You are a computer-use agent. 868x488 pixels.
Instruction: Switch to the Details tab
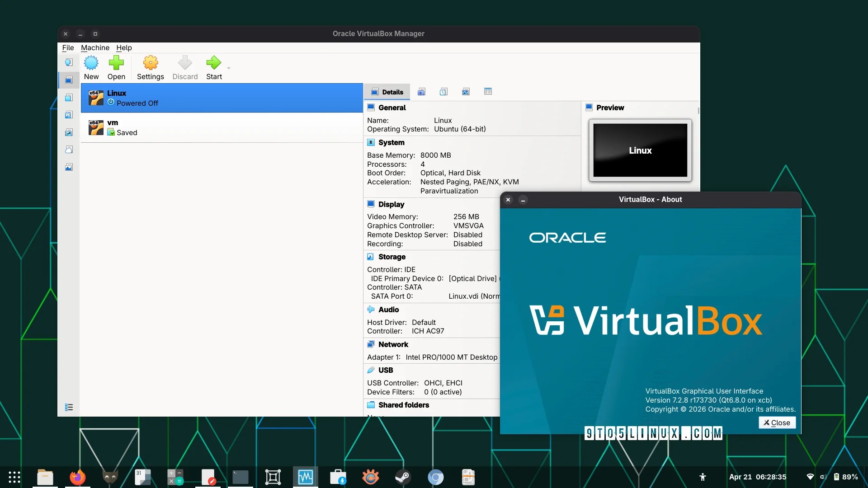pos(387,92)
